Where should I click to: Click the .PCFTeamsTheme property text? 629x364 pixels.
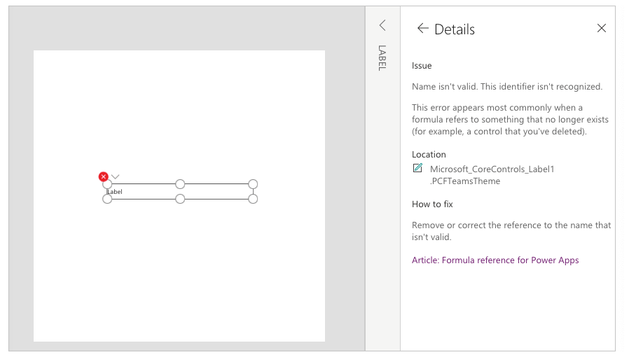465,181
